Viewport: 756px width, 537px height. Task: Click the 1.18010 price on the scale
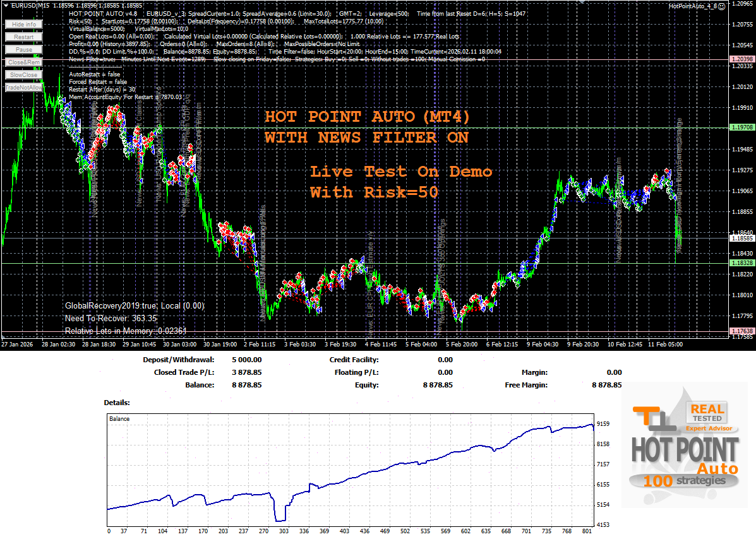click(743, 295)
